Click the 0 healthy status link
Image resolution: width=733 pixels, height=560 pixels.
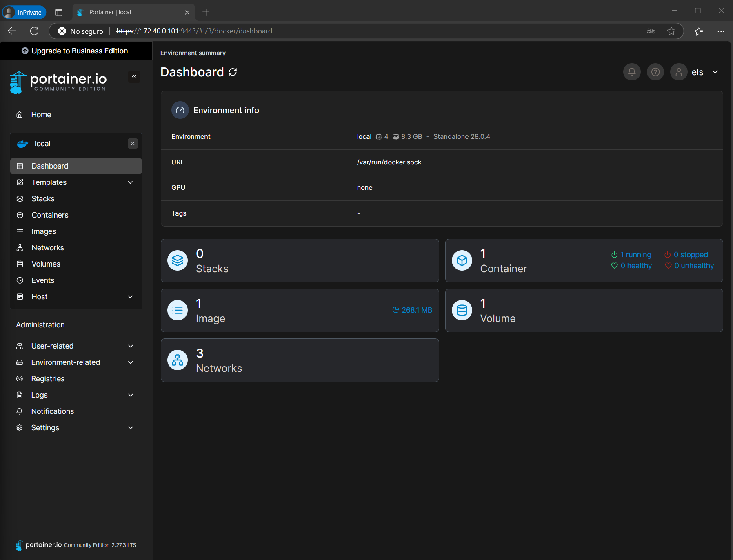(x=631, y=266)
